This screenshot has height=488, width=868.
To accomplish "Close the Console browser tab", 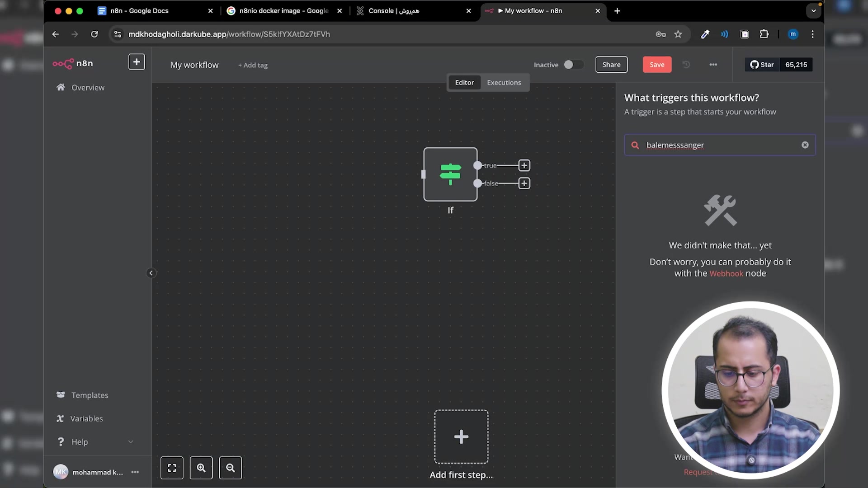I will coord(469,11).
